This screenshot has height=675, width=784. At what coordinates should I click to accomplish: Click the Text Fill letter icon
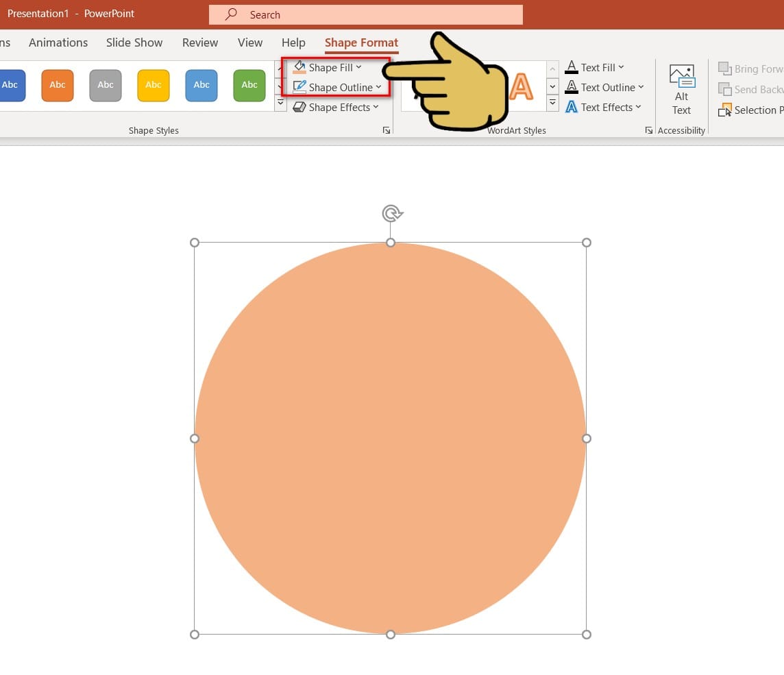572,67
